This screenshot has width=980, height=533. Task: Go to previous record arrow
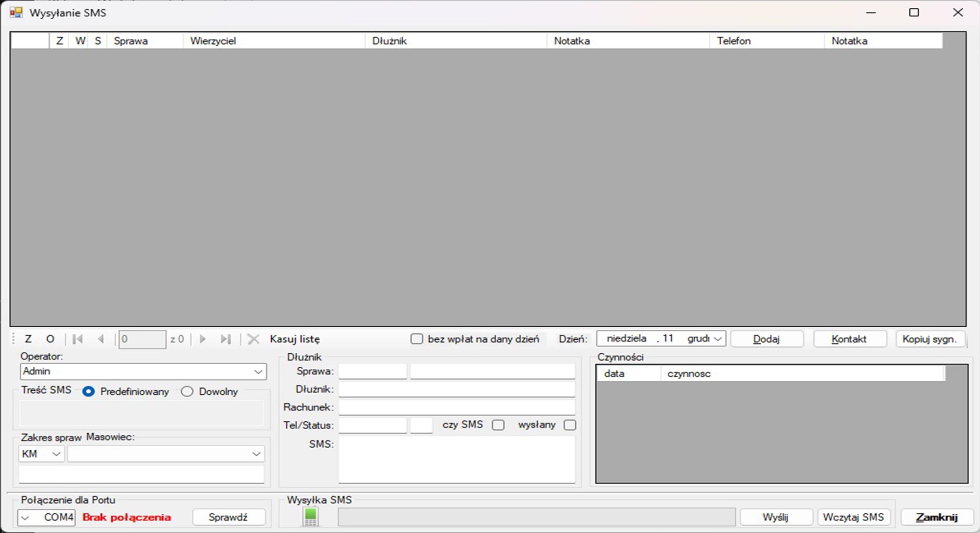click(101, 339)
